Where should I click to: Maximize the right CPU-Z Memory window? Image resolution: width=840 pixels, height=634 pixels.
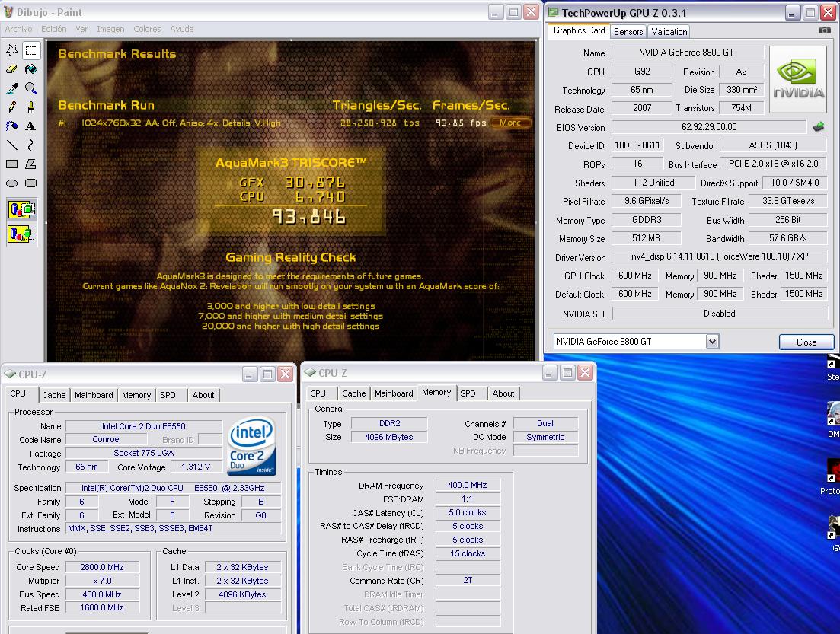click(567, 372)
